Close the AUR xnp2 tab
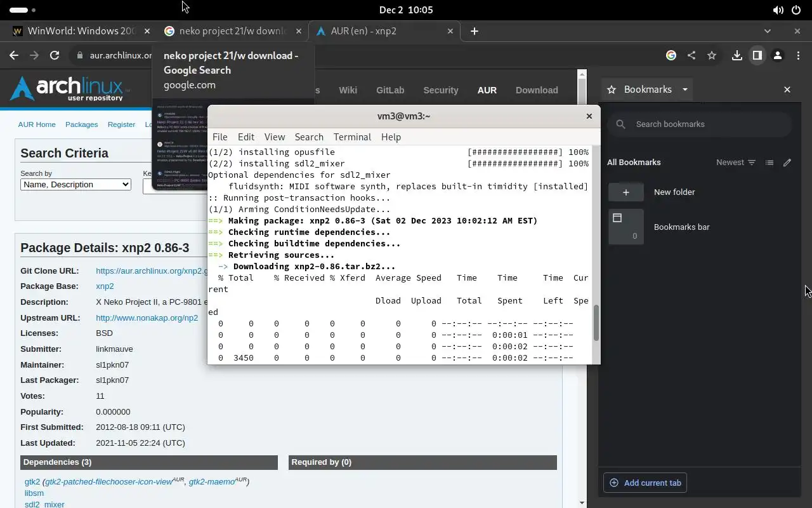This screenshot has width=812, height=508. (450, 30)
